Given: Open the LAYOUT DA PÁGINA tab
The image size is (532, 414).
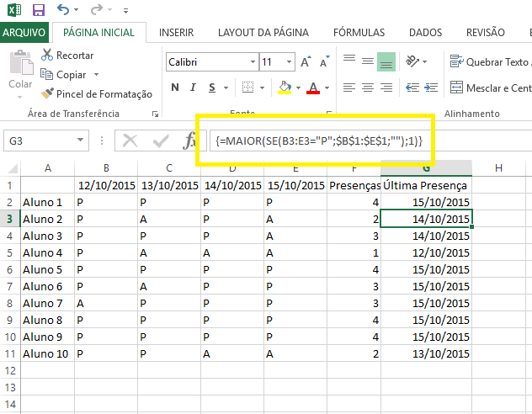Looking at the screenshot, I should tap(263, 33).
